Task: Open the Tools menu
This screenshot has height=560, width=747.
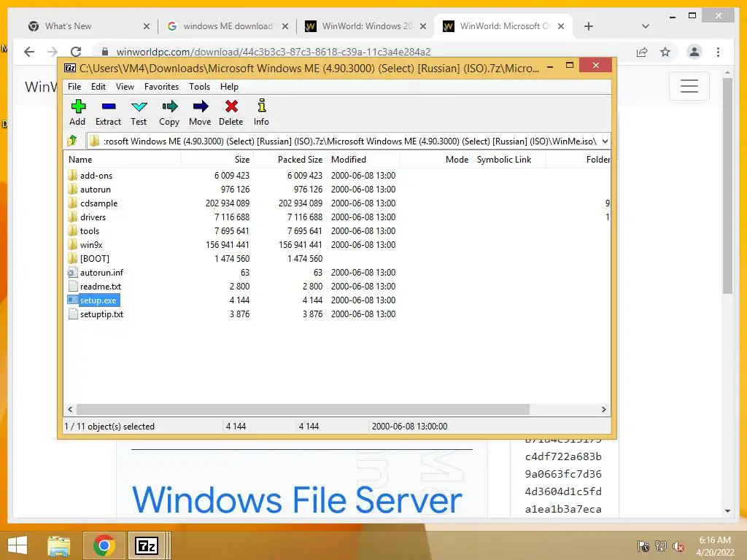Action: pos(199,87)
